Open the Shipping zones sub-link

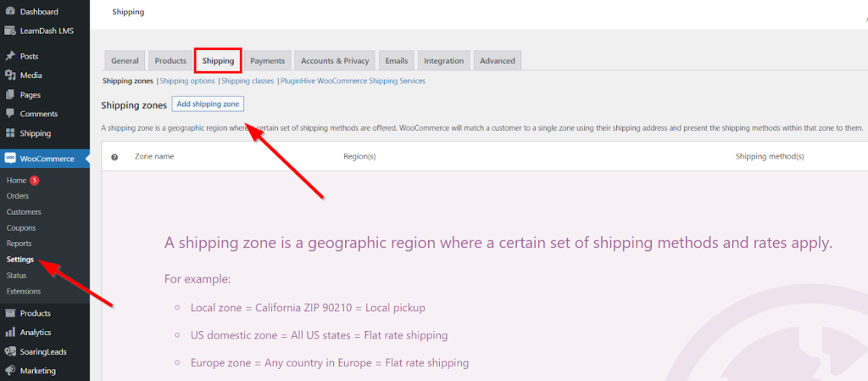point(128,81)
